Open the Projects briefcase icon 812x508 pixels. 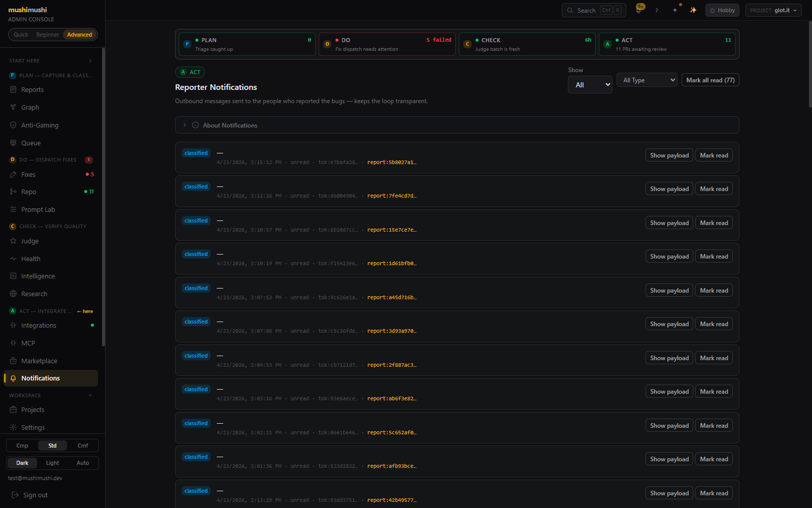click(13, 409)
